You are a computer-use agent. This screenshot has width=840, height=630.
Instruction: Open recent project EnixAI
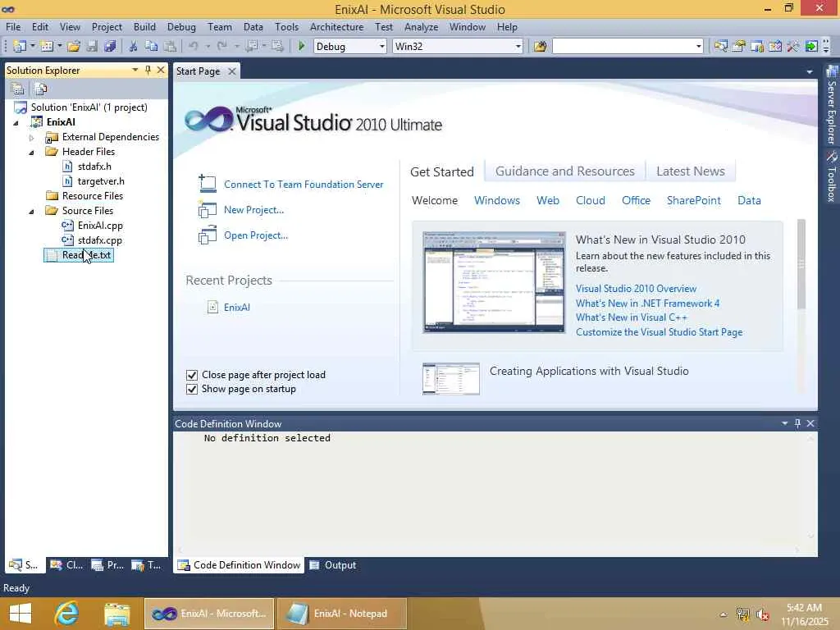pyautogui.click(x=237, y=308)
